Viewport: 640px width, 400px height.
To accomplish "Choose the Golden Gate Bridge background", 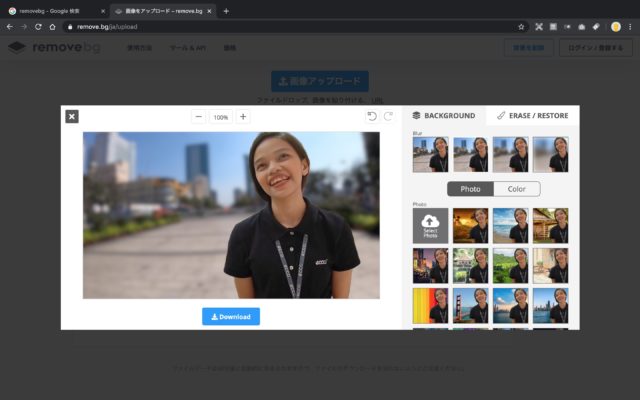I will (x=470, y=305).
